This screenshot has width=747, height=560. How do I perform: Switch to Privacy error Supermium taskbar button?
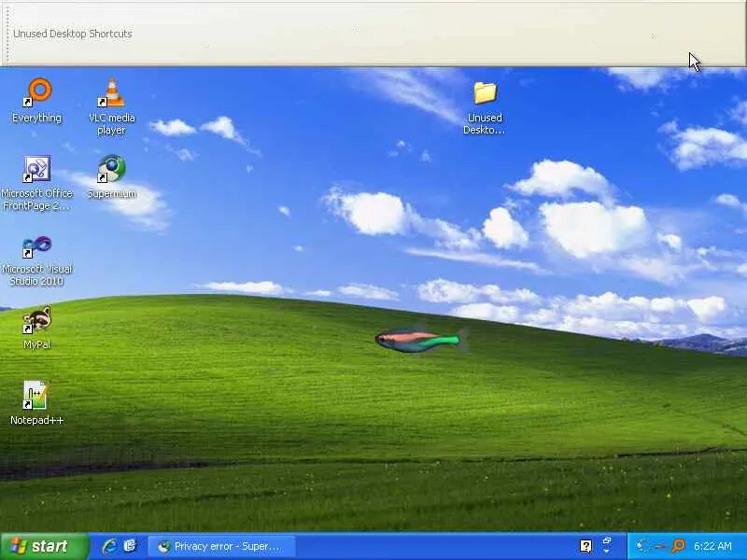[x=221, y=546]
